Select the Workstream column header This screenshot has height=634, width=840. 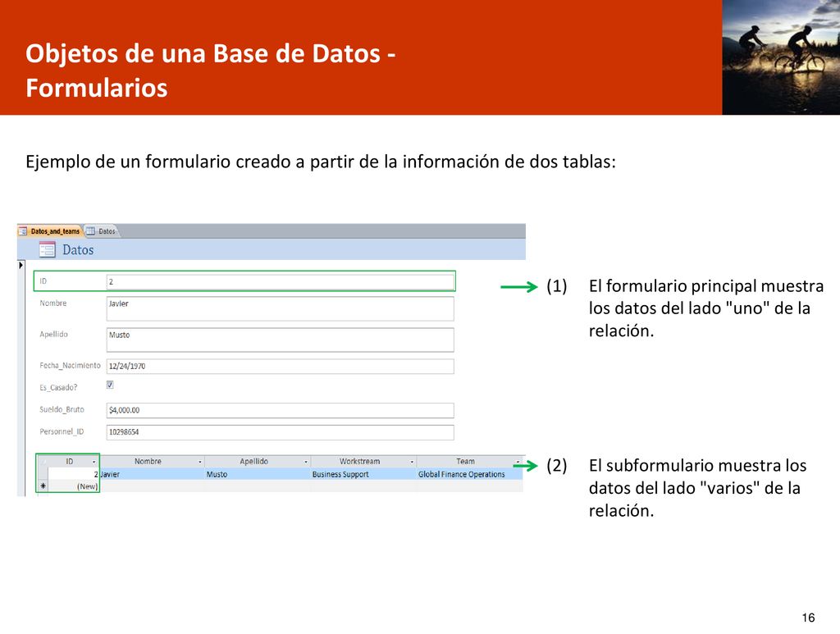(x=359, y=461)
